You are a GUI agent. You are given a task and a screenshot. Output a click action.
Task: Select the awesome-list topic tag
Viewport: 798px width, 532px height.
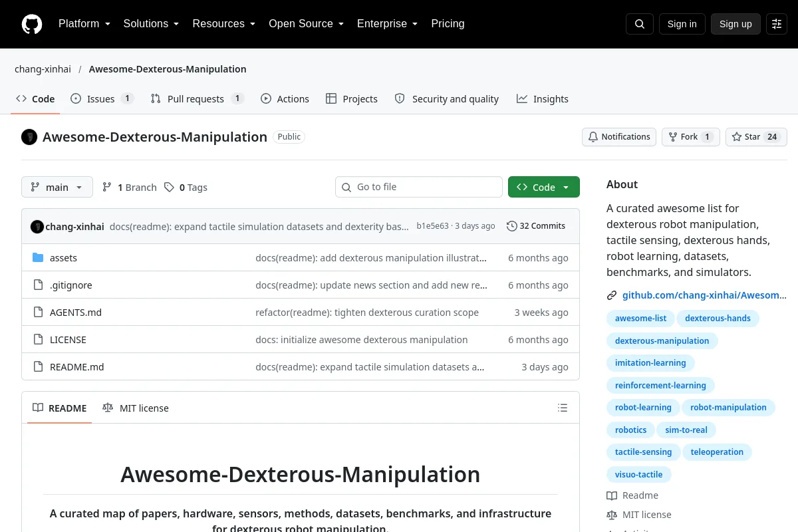click(x=640, y=319)
